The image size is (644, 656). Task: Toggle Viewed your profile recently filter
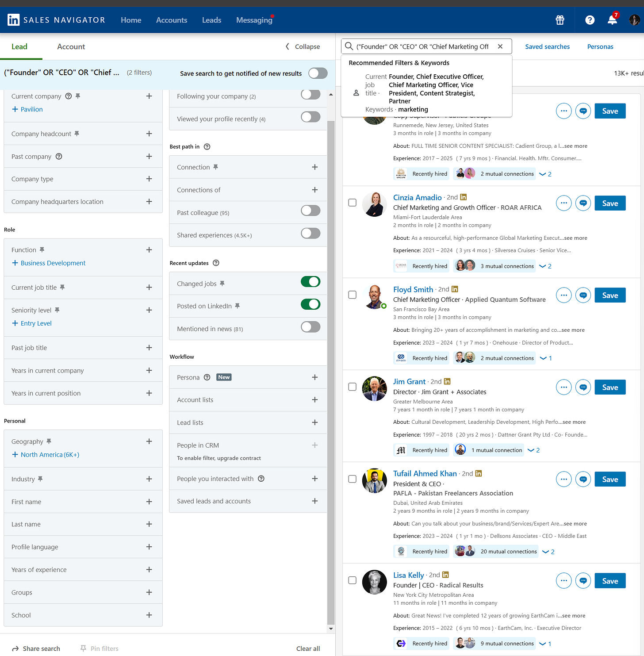310,117
